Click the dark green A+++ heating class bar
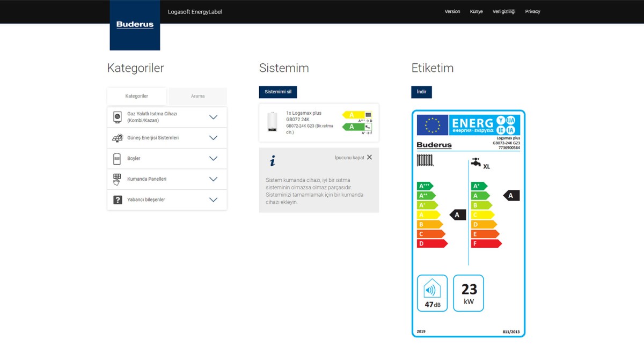This screenshot has width=644, height=362. pos(425,186)
